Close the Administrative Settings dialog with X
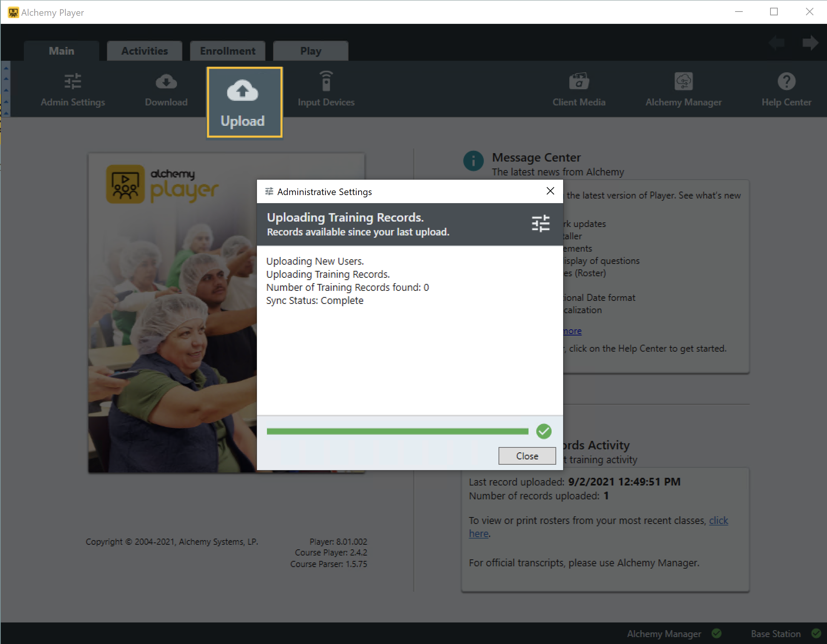This screenshot has width=827, height=644. coord(550,191)
